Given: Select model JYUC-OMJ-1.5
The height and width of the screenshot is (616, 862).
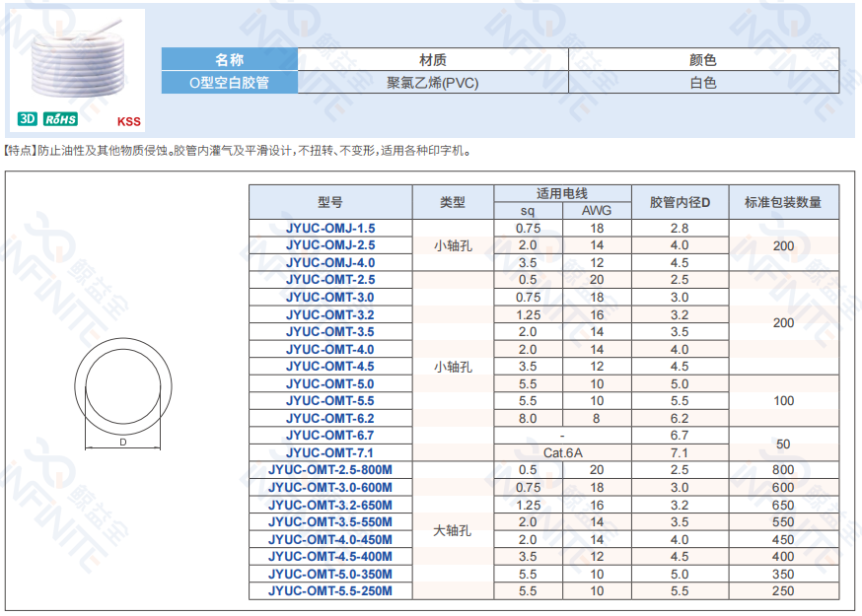Looking at the screenshot, I should click(330, 228).
